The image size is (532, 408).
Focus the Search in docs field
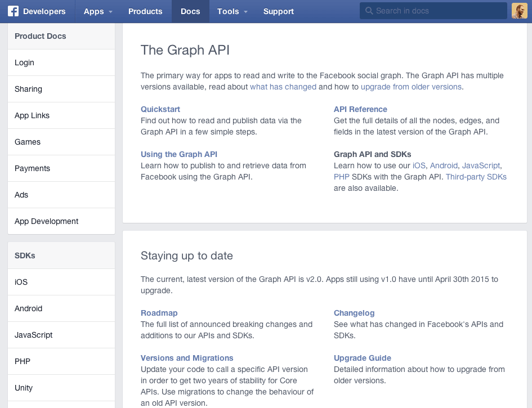(x=433, y=11)
